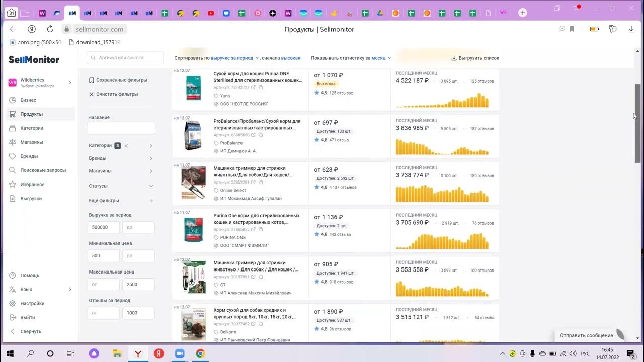Viewport: 644px width, 362px height.
Task: Click the browser bookmark page icon
Action: [x=572, y=29]
